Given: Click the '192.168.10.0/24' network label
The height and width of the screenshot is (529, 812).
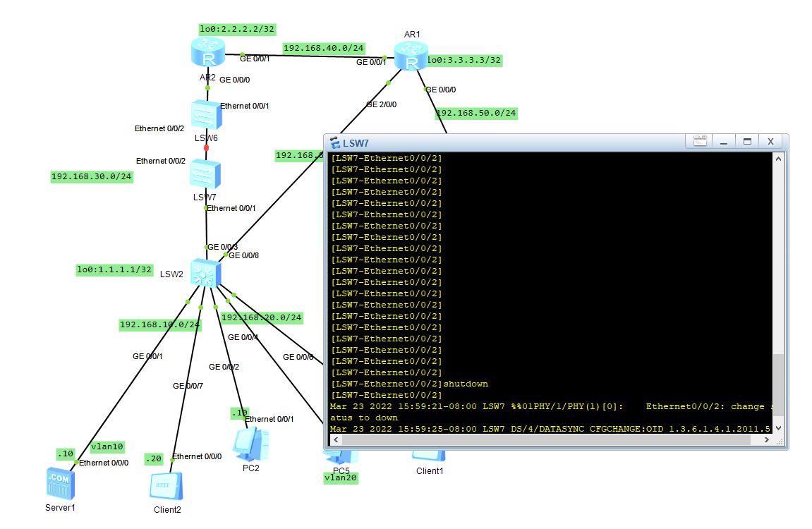Looking at the screenshot, I should (159, 324).
